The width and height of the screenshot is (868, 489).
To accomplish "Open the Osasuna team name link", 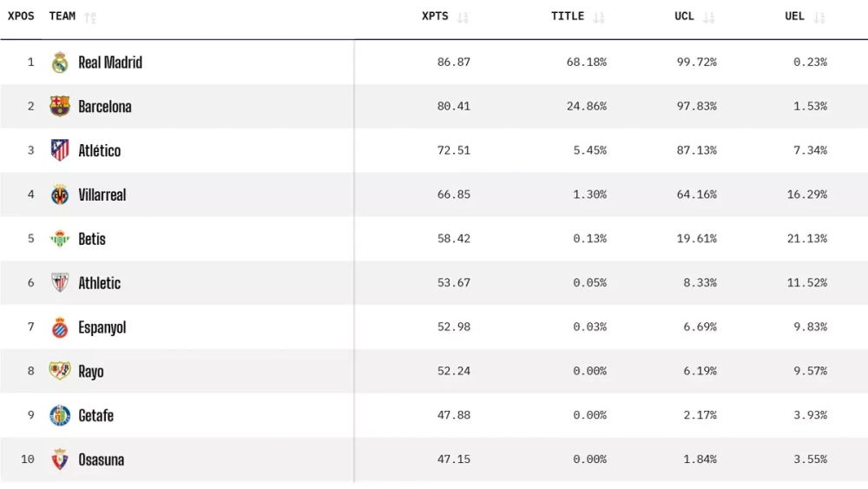I will [x=101, y=459].
